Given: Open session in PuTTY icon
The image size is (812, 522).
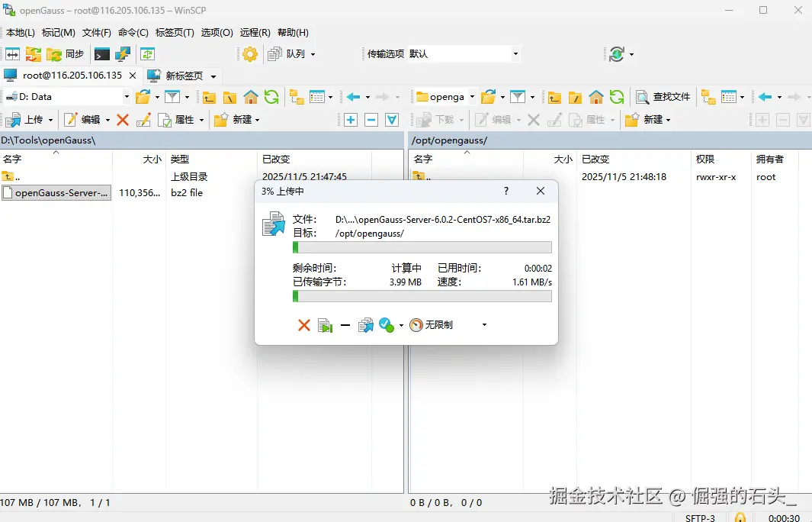Looking at the screenshot, I should point(123,54).
